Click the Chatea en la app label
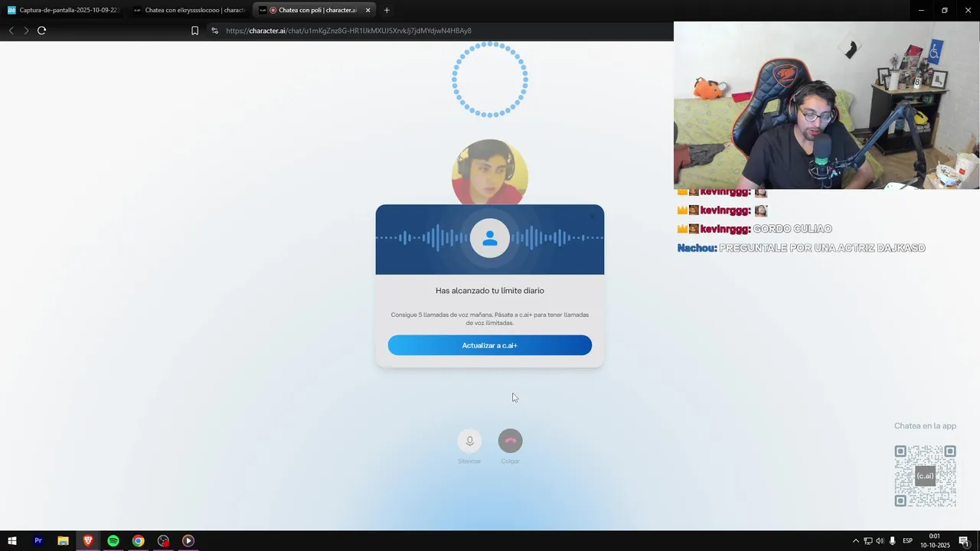This screenshot has height=551, width=980. 925,426
